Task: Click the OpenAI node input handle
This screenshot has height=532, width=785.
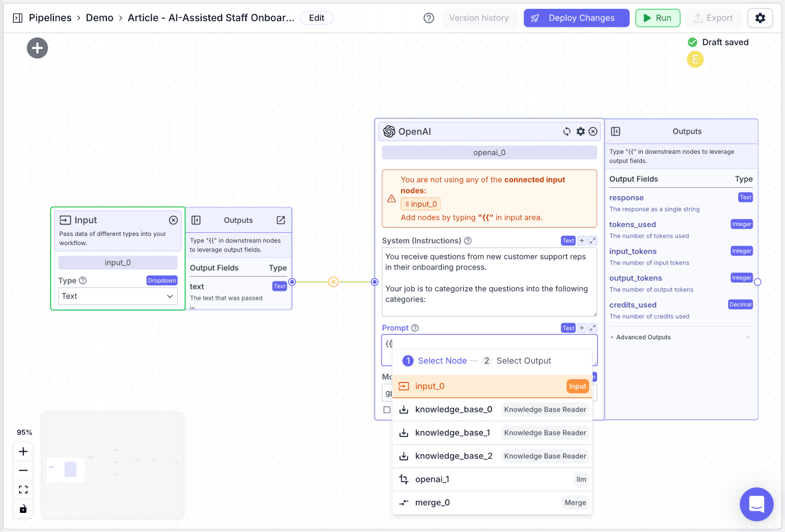Action: pyautogui.click(x=375, y=282)
